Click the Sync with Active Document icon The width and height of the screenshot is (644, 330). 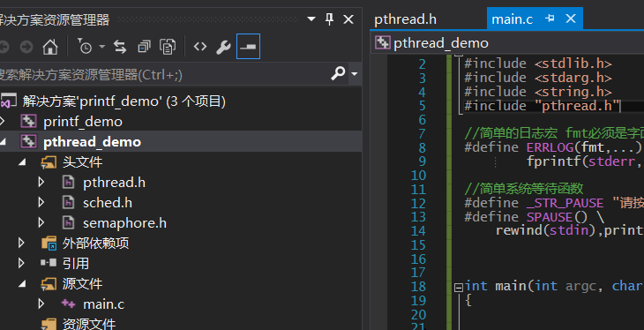(120, 47)
